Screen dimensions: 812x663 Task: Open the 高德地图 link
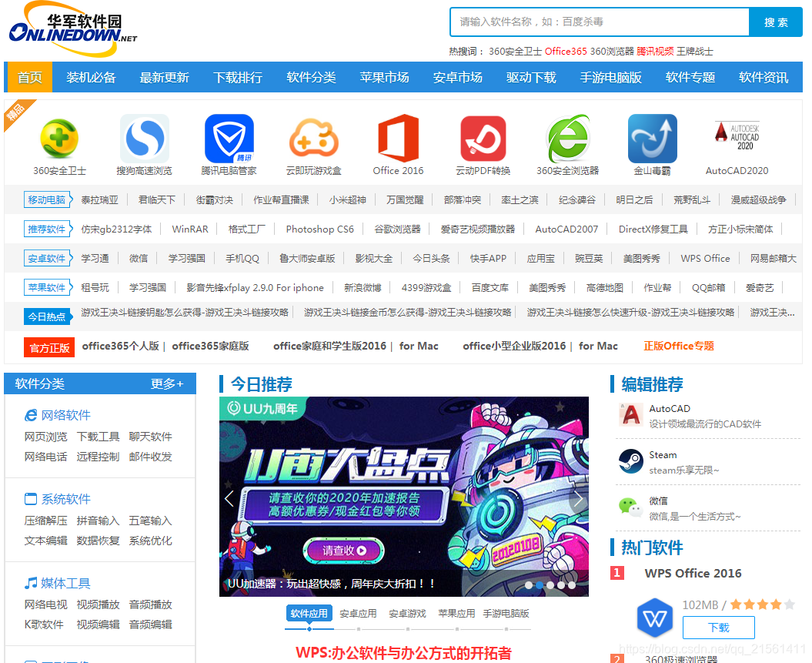coord(604,287)
